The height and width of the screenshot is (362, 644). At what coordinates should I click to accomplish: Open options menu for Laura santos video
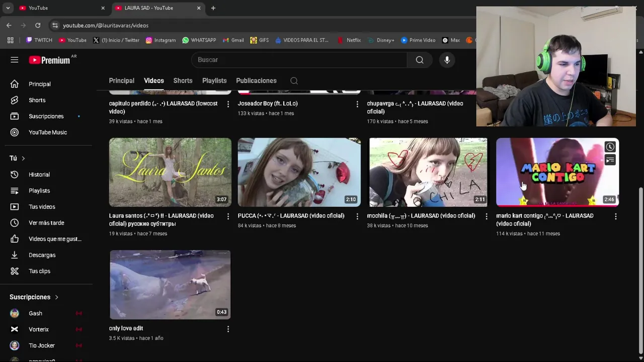pos(228,216)
